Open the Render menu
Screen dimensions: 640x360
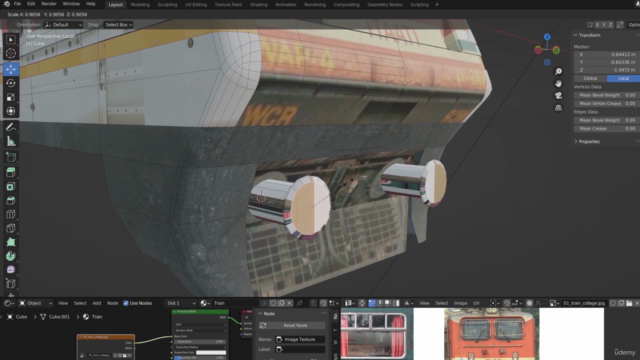click(49, 4)
